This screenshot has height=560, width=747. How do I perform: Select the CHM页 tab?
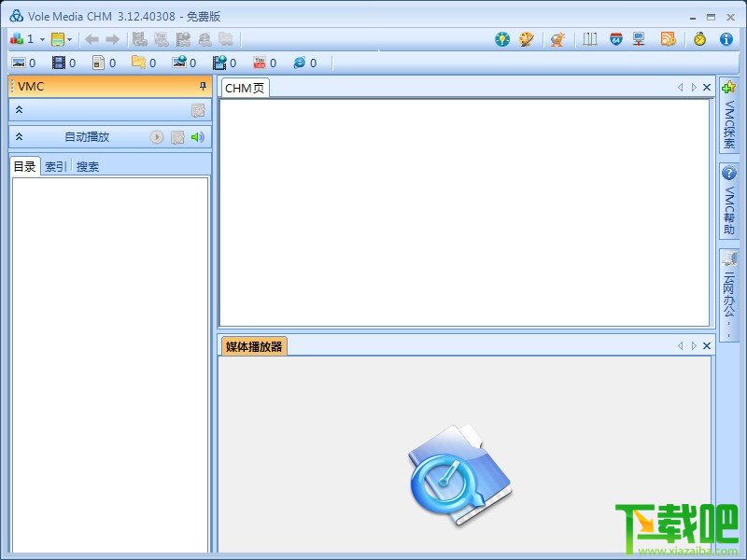coord(245,88)
